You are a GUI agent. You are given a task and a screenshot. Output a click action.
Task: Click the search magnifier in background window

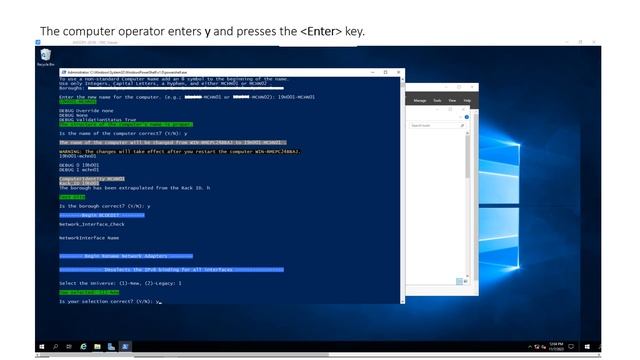click(462, 125)
